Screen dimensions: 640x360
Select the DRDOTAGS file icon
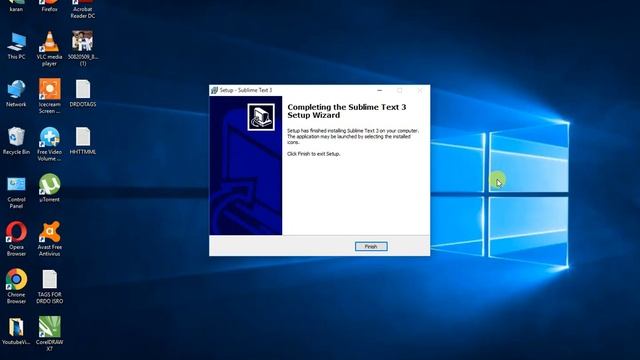[x=82, y=93]
